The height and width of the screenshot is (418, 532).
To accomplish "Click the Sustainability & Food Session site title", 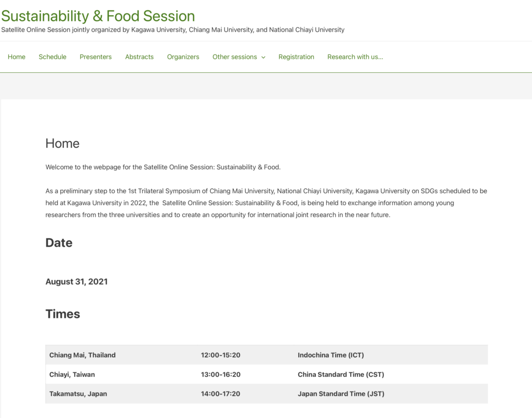I will click(98, 16).
